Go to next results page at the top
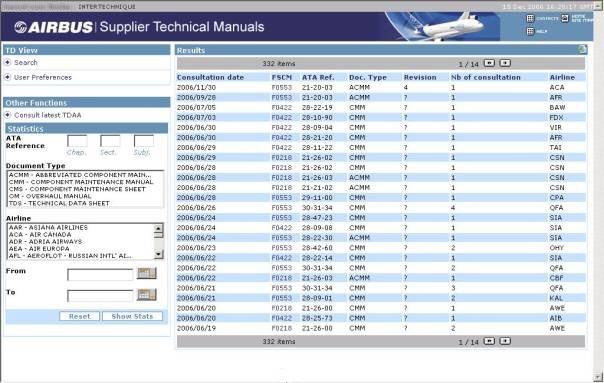This screenshot has width=604, height=383. 489,63
